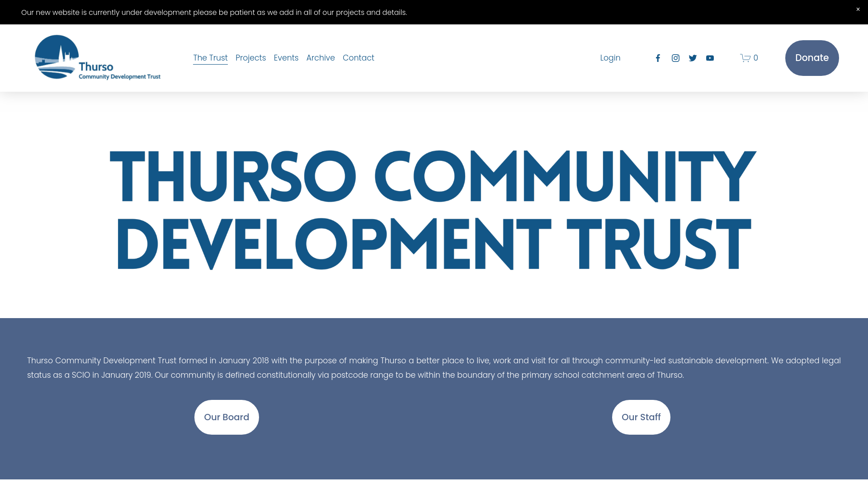This screenshot has width=868, height=488.
Task: Open the shopping cart with 0 items
Action: 749,58
